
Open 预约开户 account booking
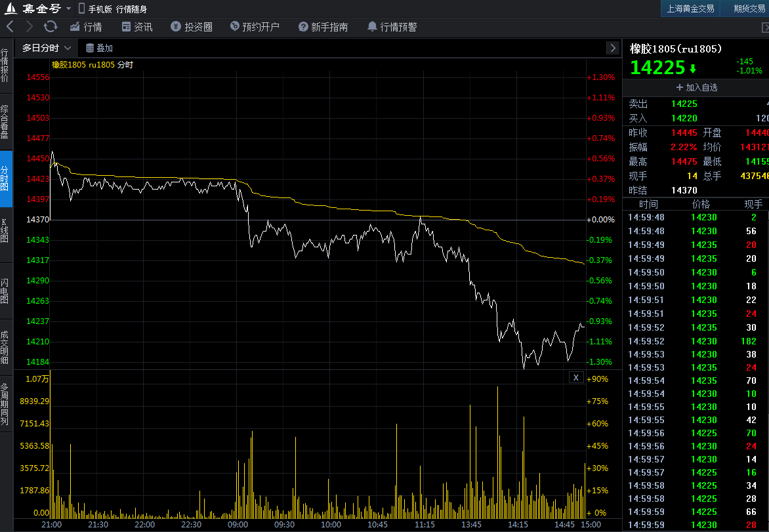point(255,27)
